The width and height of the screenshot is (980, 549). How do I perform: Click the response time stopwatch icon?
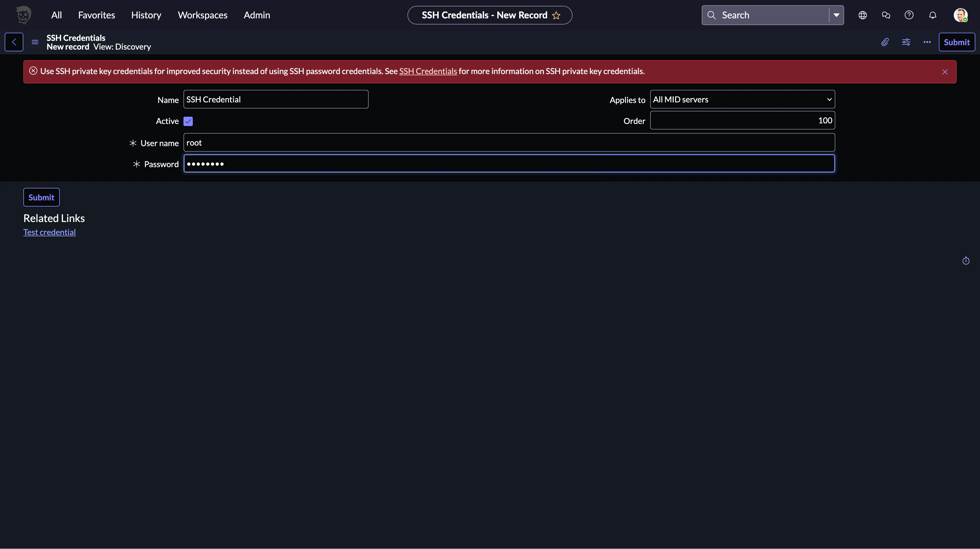pyautogui.click(x=966, y=260)
